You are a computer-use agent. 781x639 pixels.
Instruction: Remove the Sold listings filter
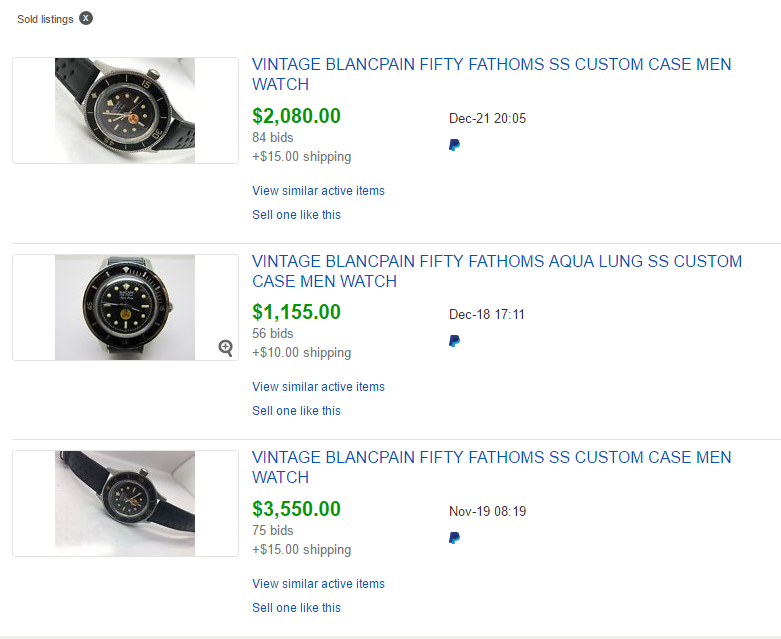coord(86,19)
